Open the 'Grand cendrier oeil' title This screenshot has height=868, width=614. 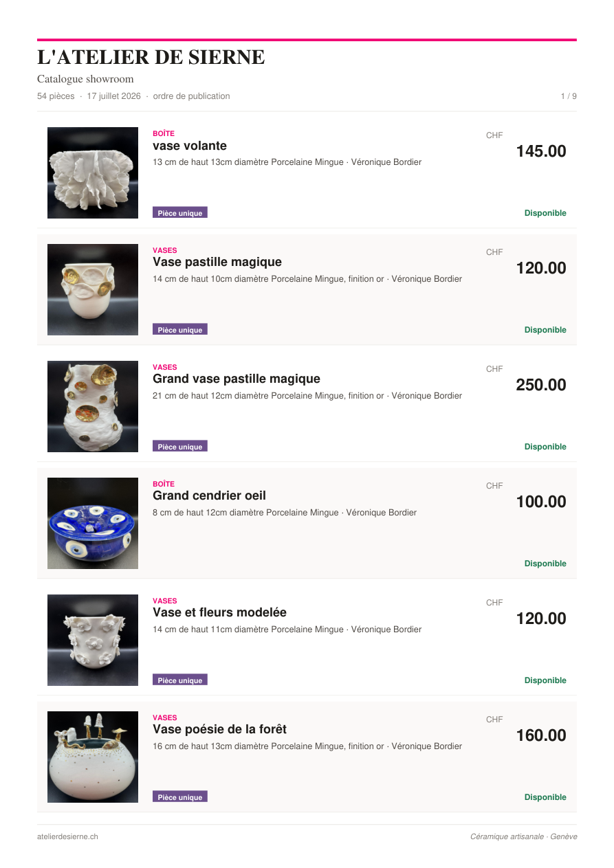click(209, 496)
